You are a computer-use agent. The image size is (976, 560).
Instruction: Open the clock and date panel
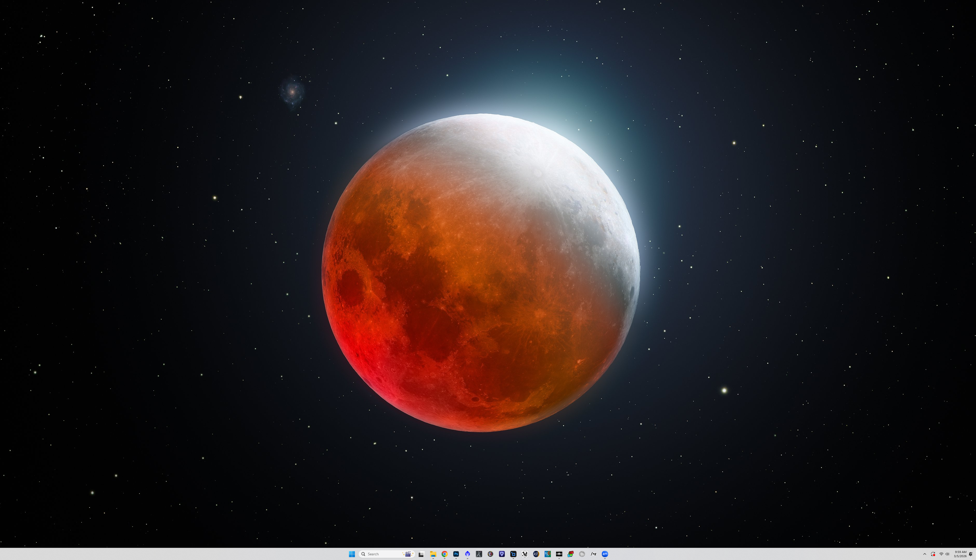(x=960, y=554)
